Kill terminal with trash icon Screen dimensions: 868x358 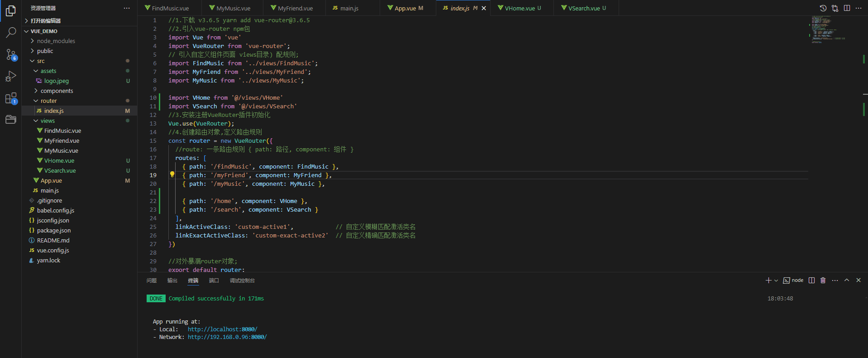click(x=823, y=281)
